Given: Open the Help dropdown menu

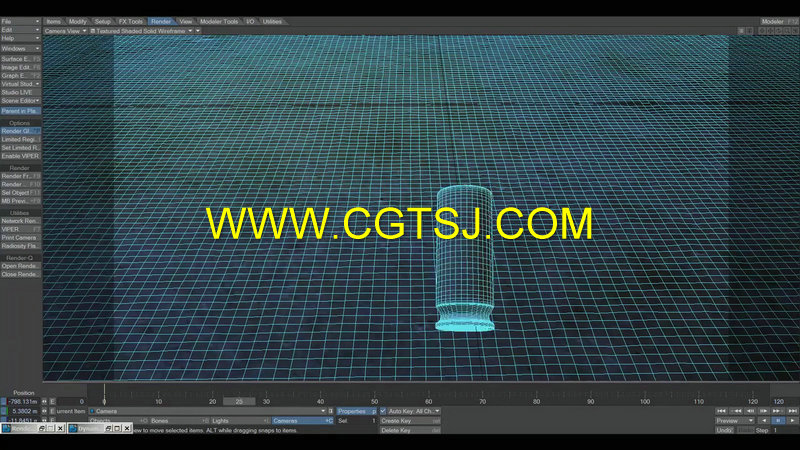Looking at the screenshot, I should point(20,38).
